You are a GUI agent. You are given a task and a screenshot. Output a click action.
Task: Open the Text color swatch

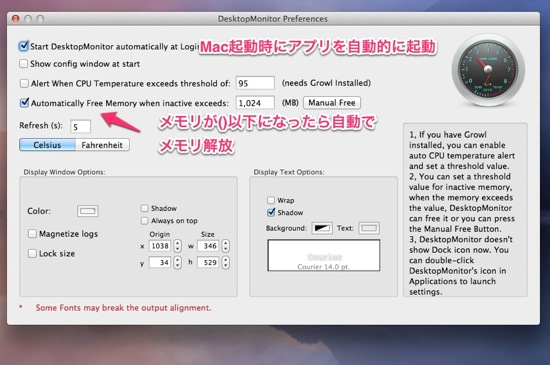click(x=369, y=228)
